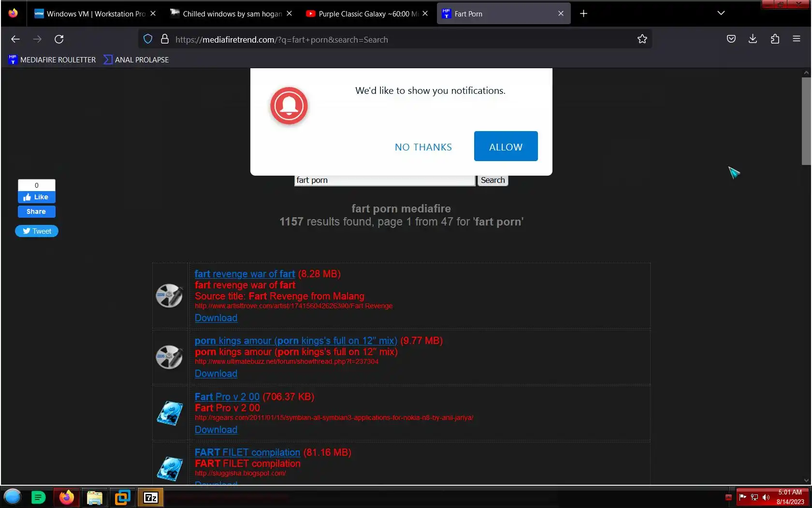Click the scrollbar's down arrow

coord(806,480)
